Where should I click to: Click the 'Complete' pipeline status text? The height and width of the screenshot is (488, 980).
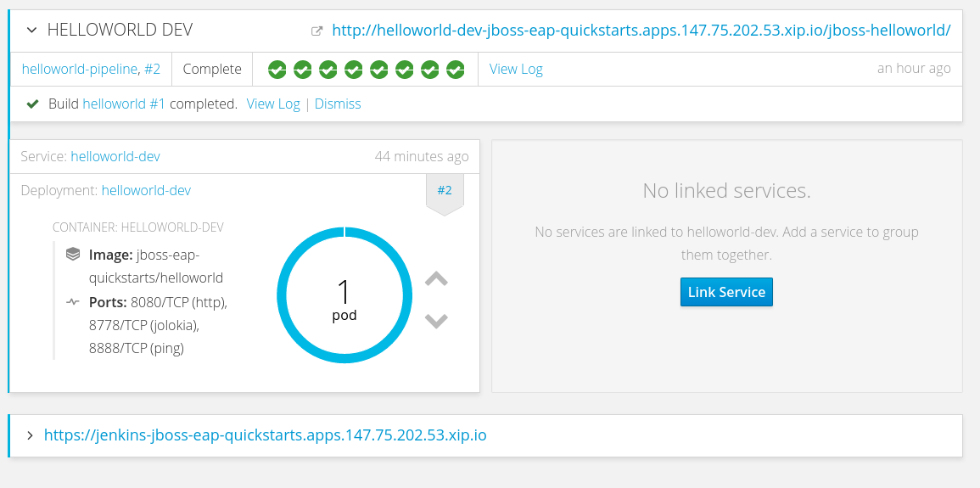coord(212,69)
